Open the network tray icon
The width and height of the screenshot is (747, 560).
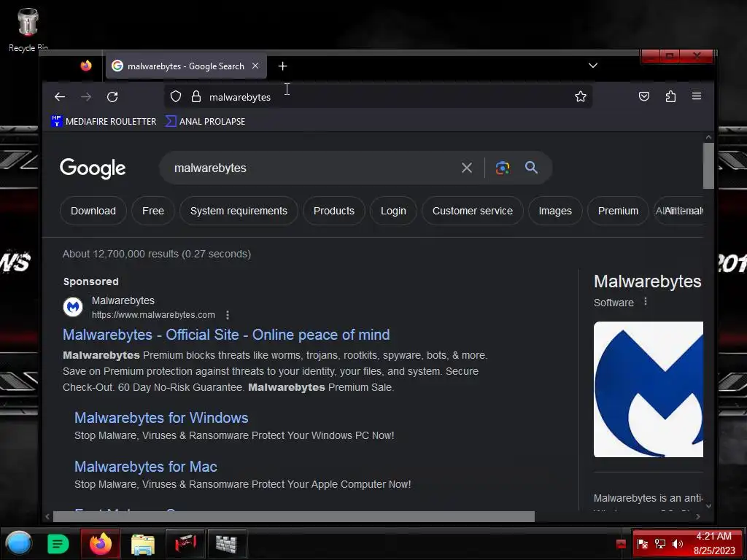point(659,543)
